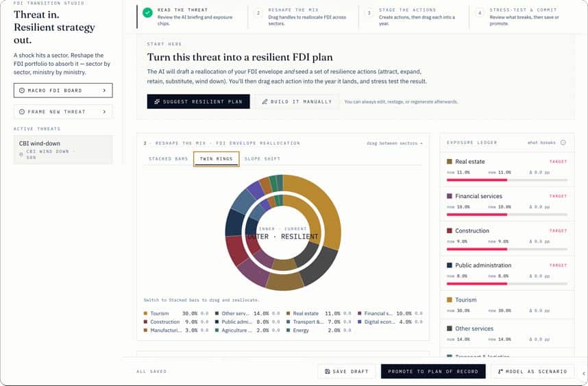Image resolution: width=588 pixels, height=386 pixels.
Task: Click the Tourism row in the Exposure Ledger
Action: pyautogui.click(x=507, y=304)
